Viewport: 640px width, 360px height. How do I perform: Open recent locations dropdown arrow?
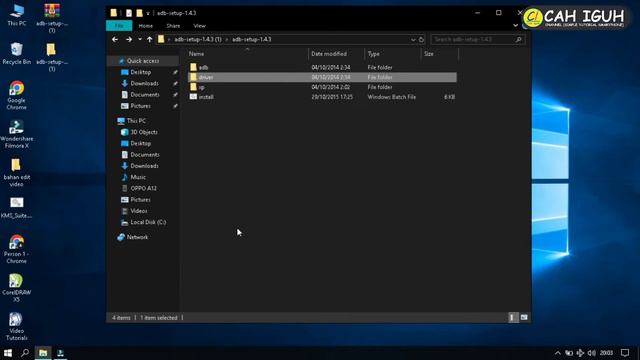(140, 40)
